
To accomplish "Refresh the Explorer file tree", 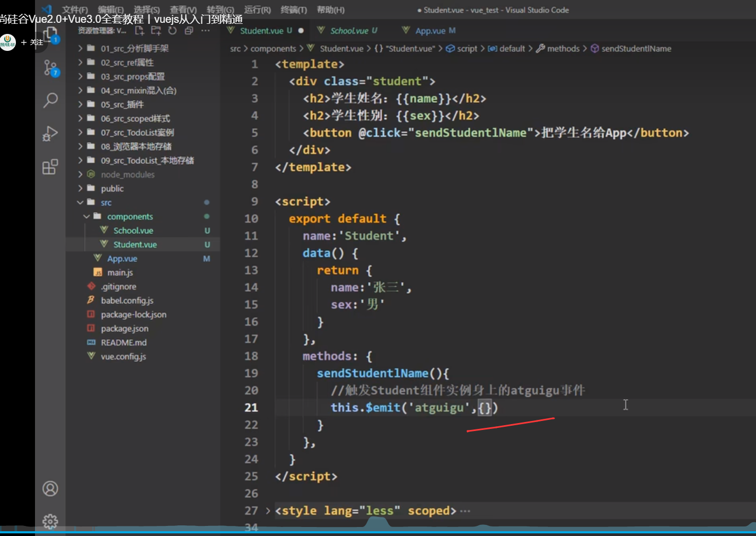I will (172, 31).
